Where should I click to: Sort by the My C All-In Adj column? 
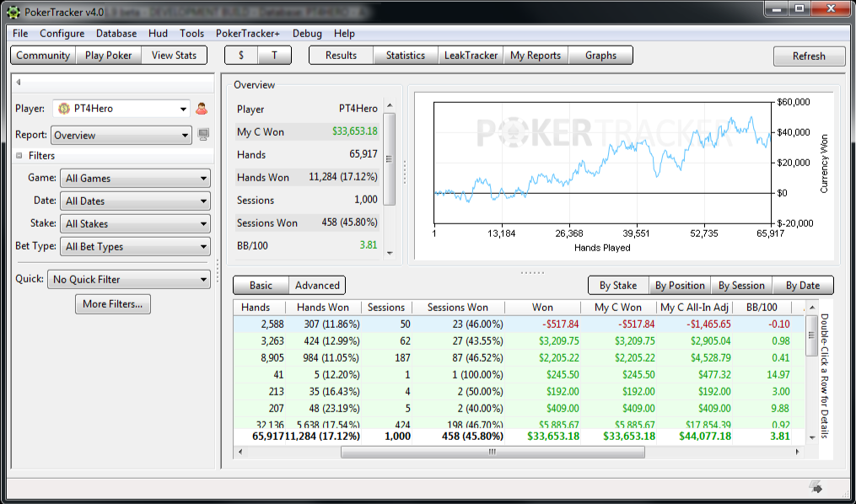pyautogui.click(x=695, y=308)
